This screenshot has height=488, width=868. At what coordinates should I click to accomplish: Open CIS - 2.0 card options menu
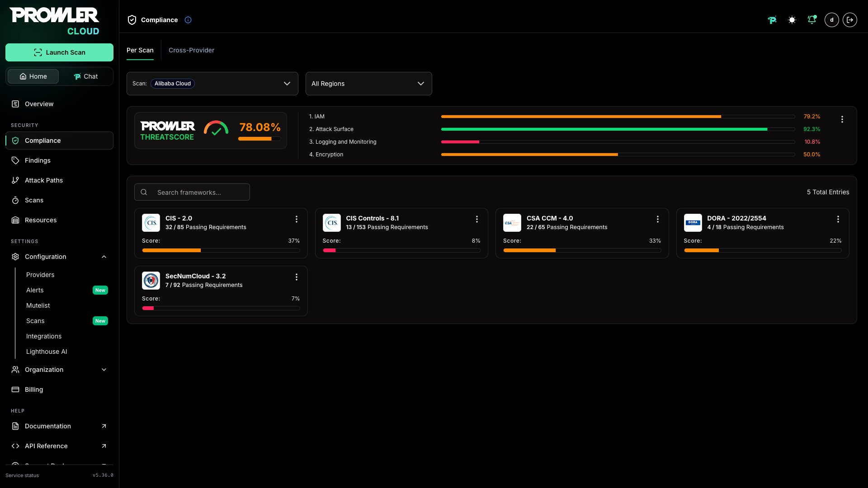(x=297, y=219)
